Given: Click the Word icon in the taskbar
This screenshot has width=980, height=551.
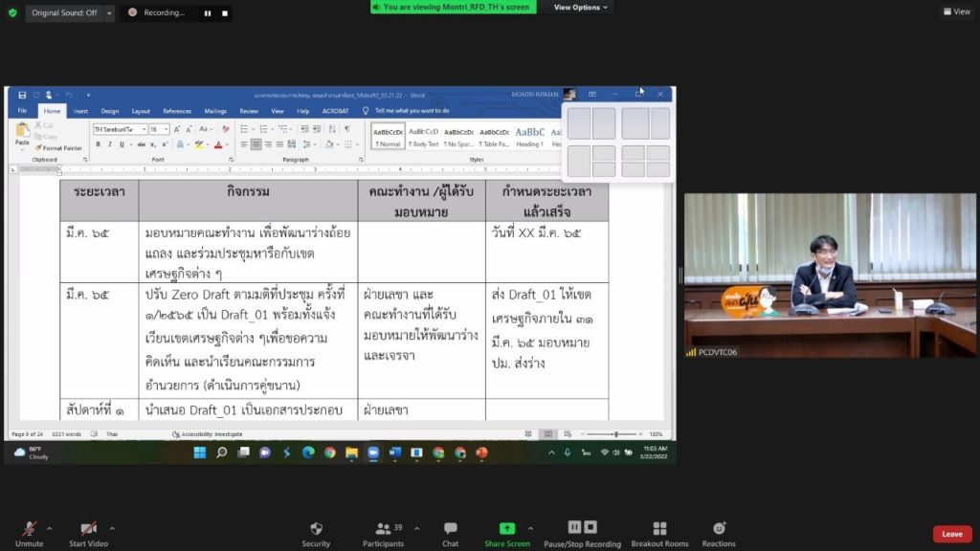Looking at the screenshot, I should click(395, 452).
